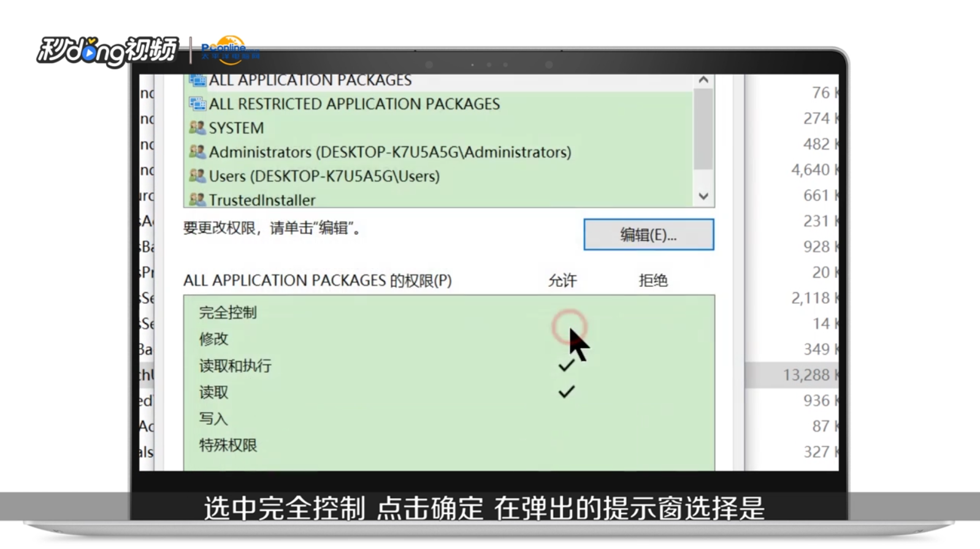Screen dimensions: 980x549
Task: Click the 读取和执行 permission label
Action: click(x=235, y=366)
